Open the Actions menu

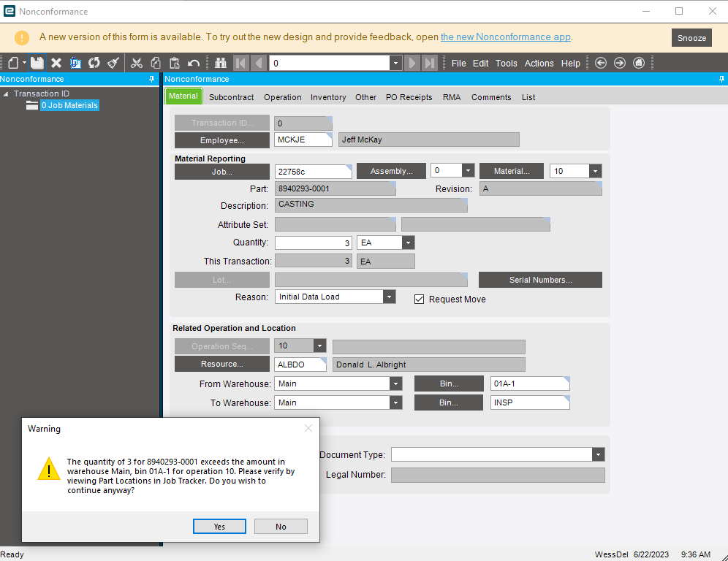[539, 63]
